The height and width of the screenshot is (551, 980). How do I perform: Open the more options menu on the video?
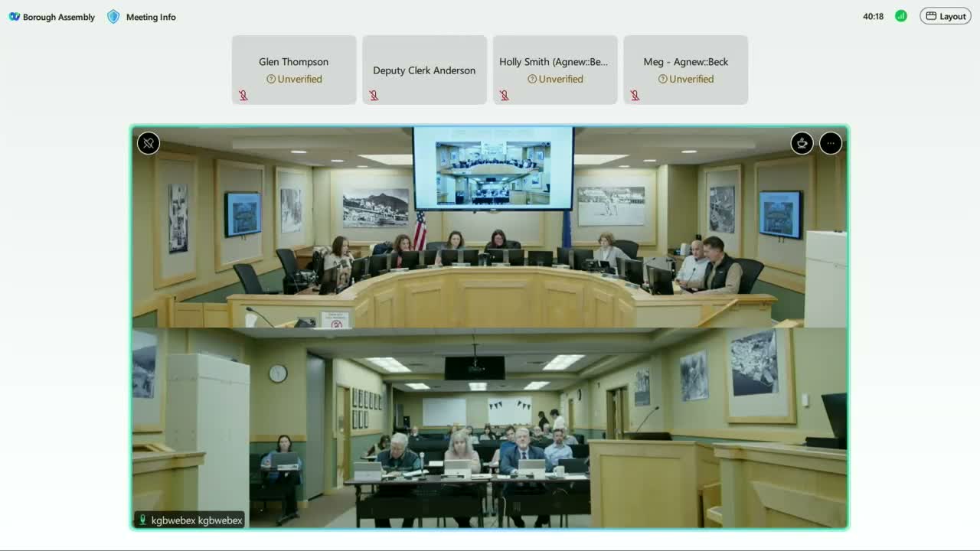830,143
